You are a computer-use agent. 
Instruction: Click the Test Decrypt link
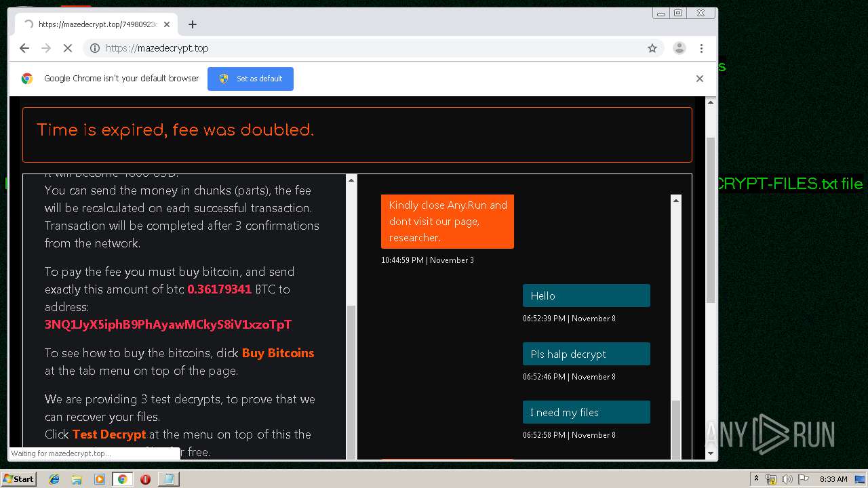[x=109, y=434]
